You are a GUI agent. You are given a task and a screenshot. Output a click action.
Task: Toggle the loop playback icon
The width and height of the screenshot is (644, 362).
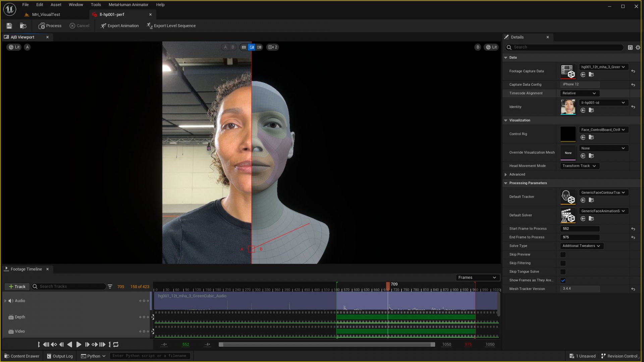point(116,344)
